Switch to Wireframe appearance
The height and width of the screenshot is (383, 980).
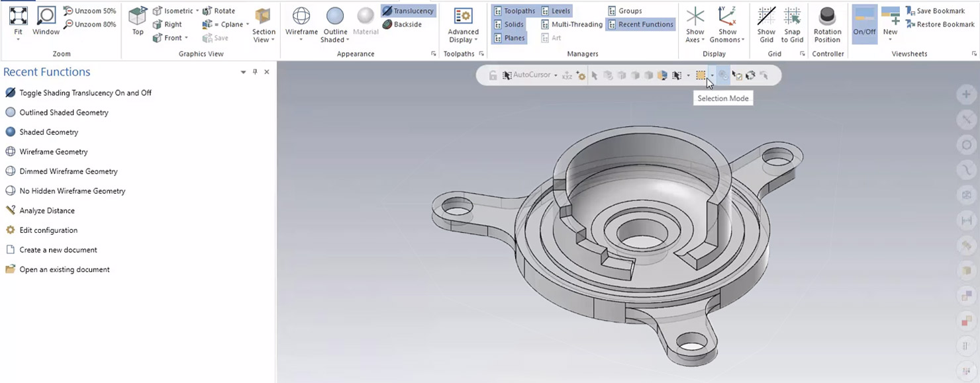(x=301, y=17)
